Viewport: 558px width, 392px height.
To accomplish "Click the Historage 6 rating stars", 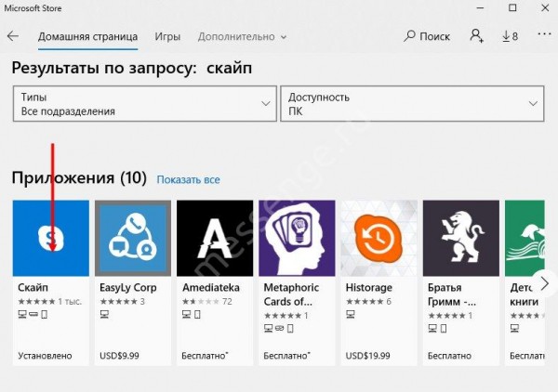I will tap(368, 302).
